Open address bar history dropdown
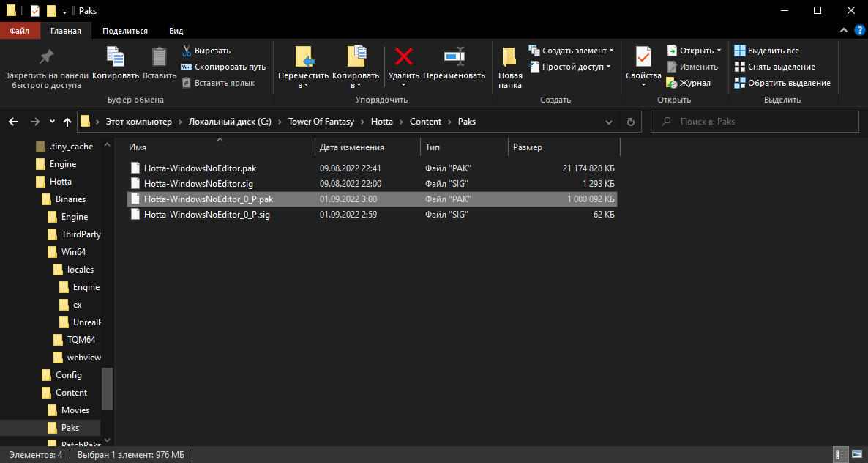868x463 pixels. (609, 122)
